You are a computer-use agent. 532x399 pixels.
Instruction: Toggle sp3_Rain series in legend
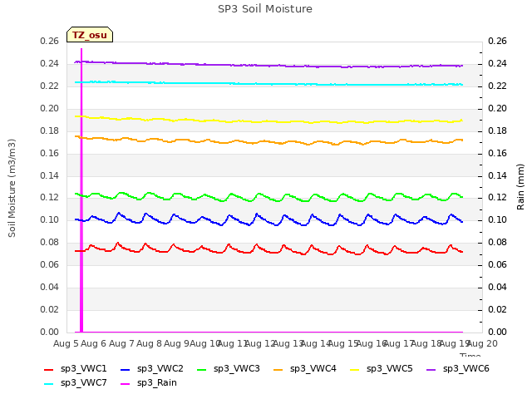pos(149,382)
